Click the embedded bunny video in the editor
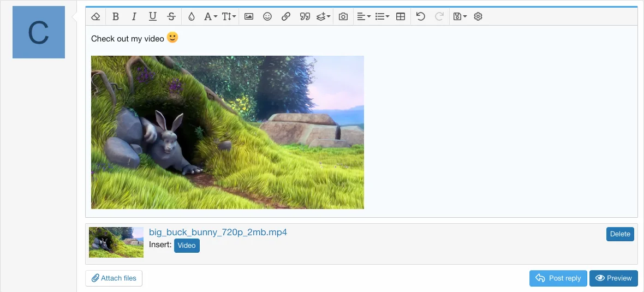Screen dimensions: 644x292 click(228, 132)
